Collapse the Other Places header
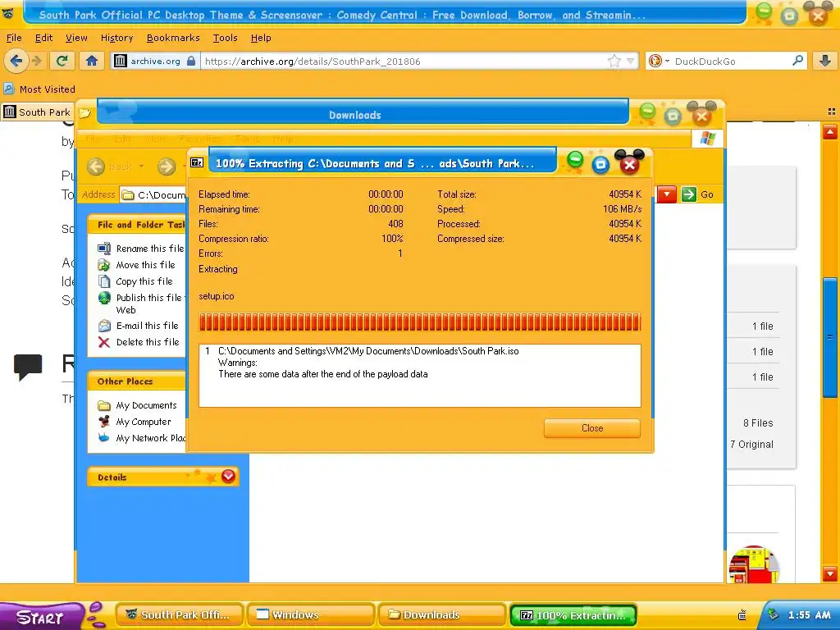 pyautogui.click(x=137, y=381)
